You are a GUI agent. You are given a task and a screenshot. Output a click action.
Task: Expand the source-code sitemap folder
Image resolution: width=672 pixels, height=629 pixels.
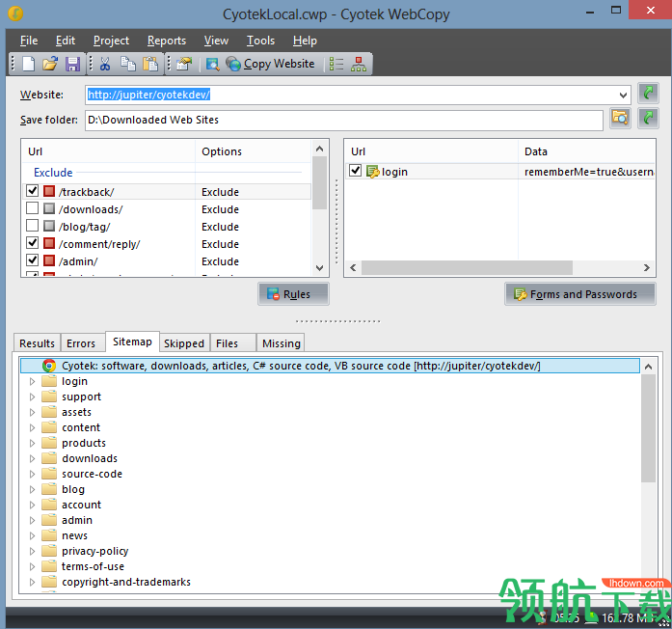coord(32,474)
